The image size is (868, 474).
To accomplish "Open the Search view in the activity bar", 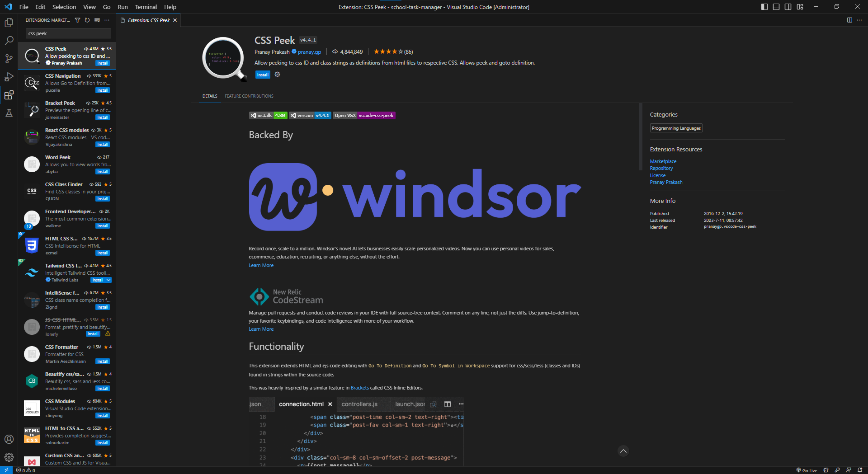I will point(9,41).
